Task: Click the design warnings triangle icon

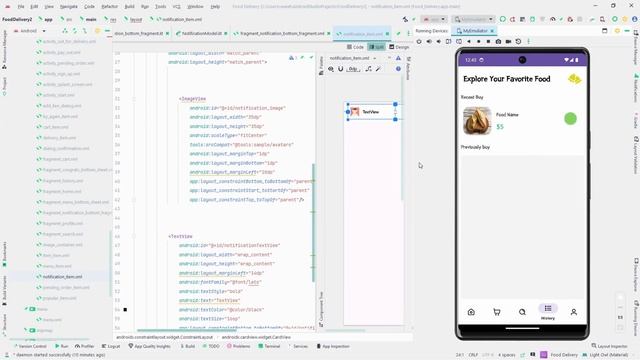Action: pyautogui.click(x=398, y=58)
